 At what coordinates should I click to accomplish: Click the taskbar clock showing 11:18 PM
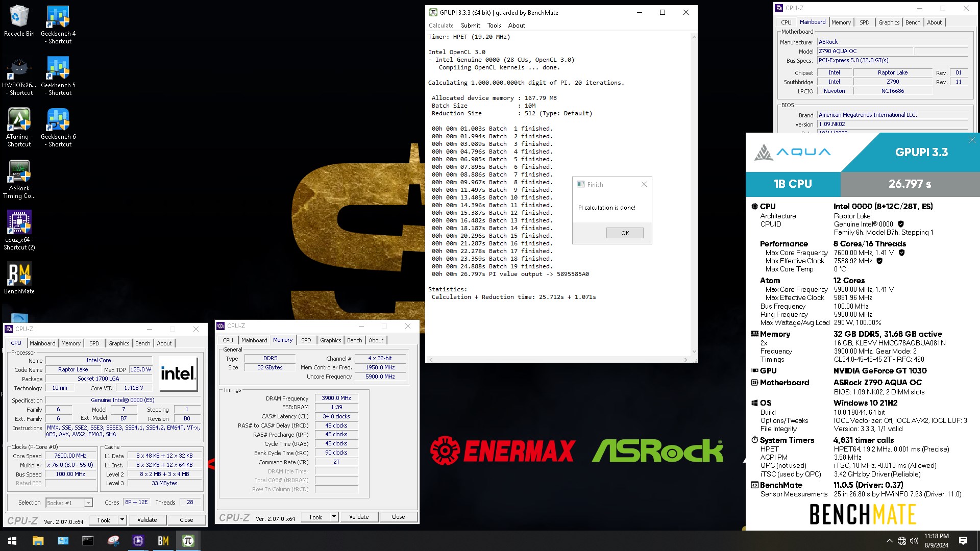937,541
